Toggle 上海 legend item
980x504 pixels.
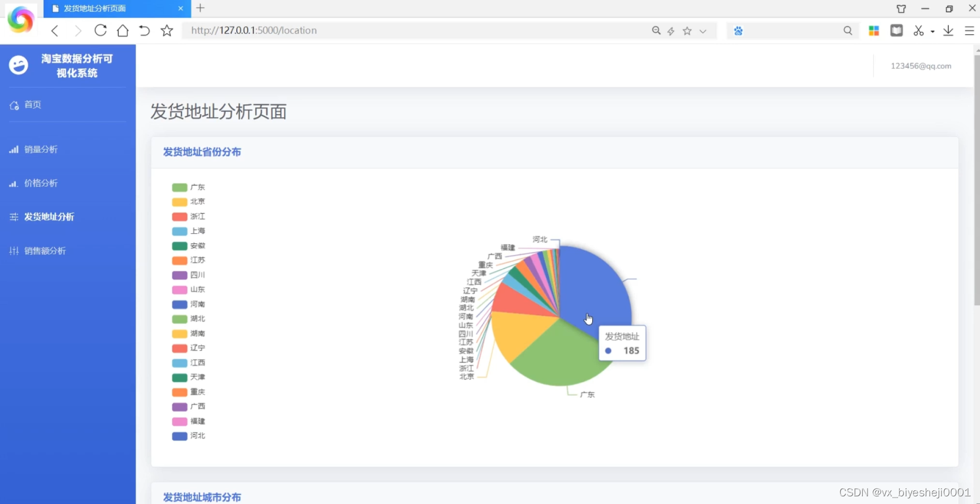tap(189, 231)
